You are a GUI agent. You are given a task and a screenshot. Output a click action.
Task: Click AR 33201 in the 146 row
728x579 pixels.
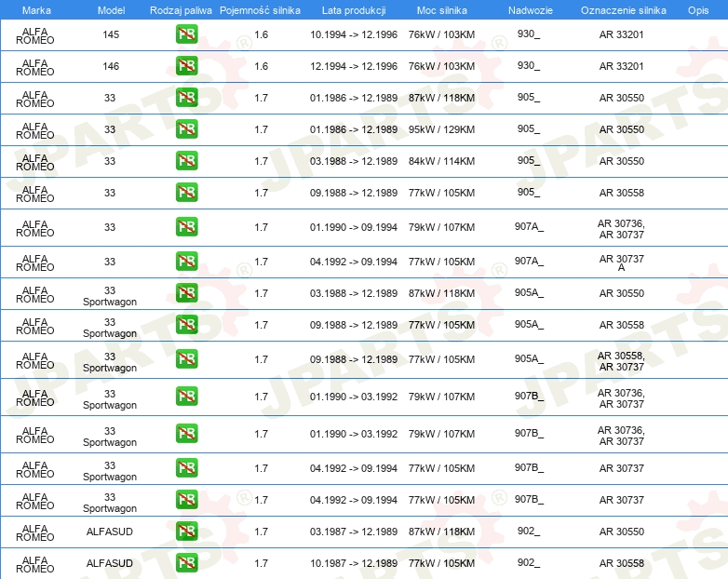click(621, 66)
